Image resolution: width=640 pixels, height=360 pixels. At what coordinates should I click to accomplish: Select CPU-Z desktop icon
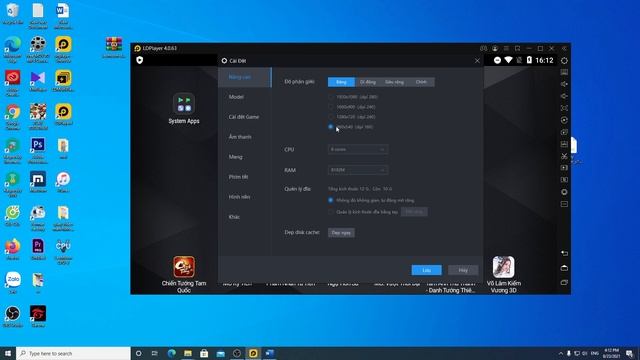(63, 251)
